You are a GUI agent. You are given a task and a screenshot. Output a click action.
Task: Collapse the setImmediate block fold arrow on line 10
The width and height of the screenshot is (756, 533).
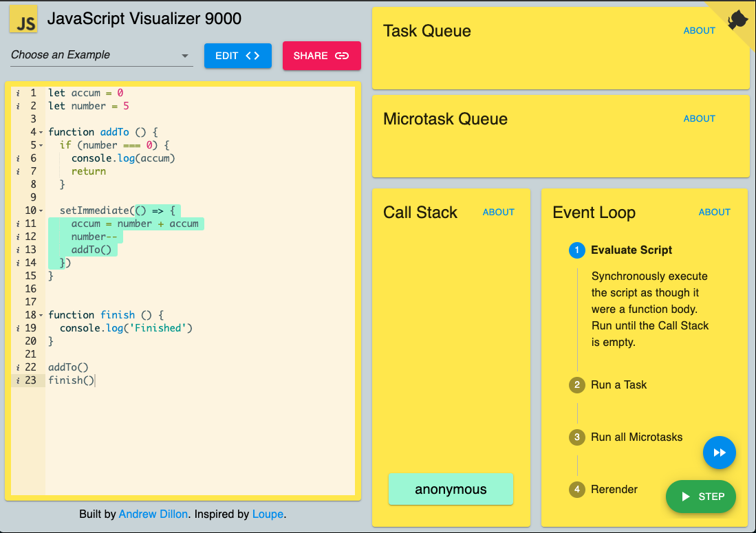[41, 211]
